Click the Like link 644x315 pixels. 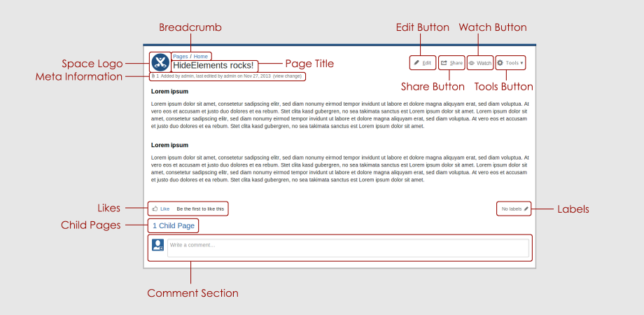point(164,209)
